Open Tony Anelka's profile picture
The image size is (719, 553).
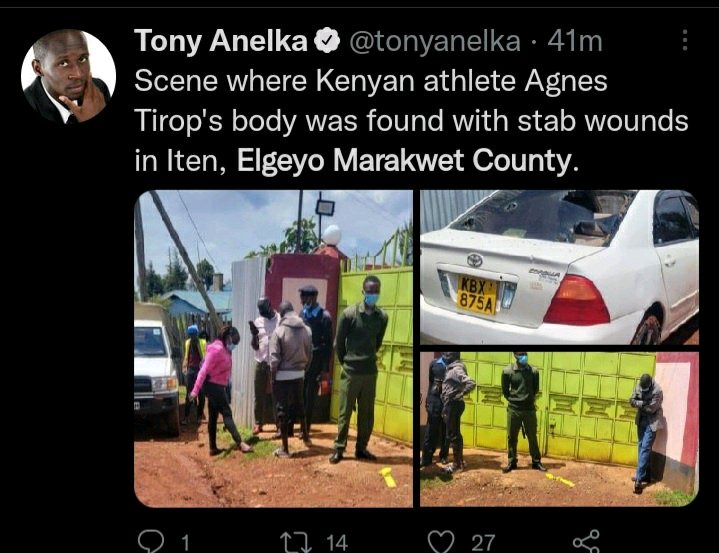pyautogui.click(x=68, y=76)
